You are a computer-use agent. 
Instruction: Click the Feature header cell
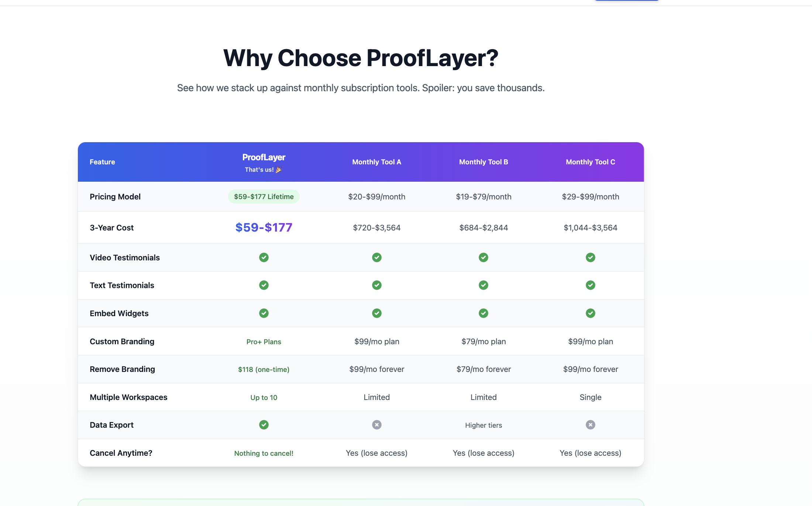click(102, 162)
